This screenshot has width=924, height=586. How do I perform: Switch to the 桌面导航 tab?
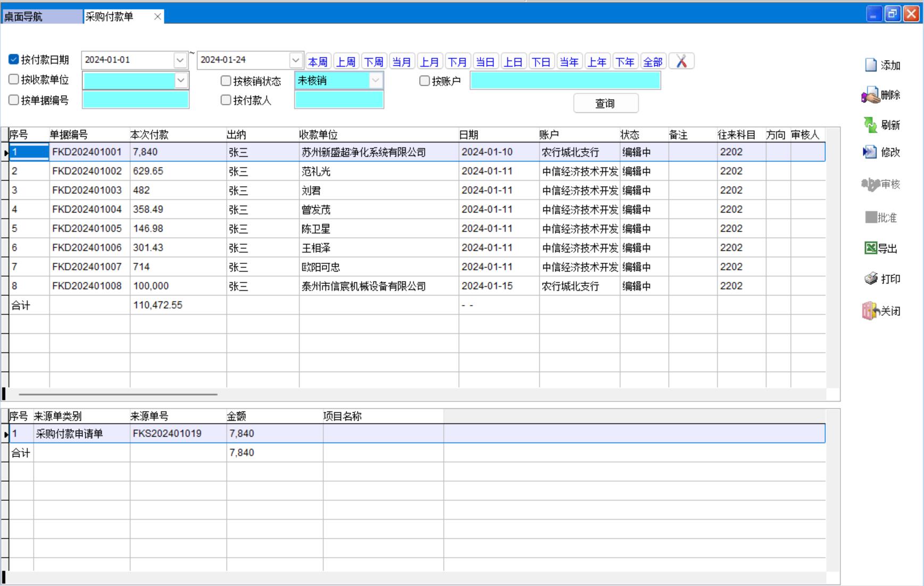pyautogui.click(x=41, y=16)
